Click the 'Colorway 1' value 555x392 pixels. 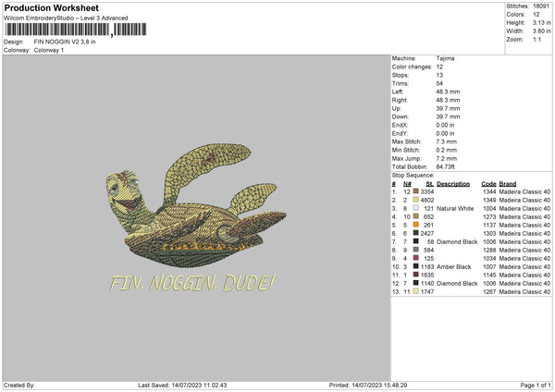pos(49,50)
